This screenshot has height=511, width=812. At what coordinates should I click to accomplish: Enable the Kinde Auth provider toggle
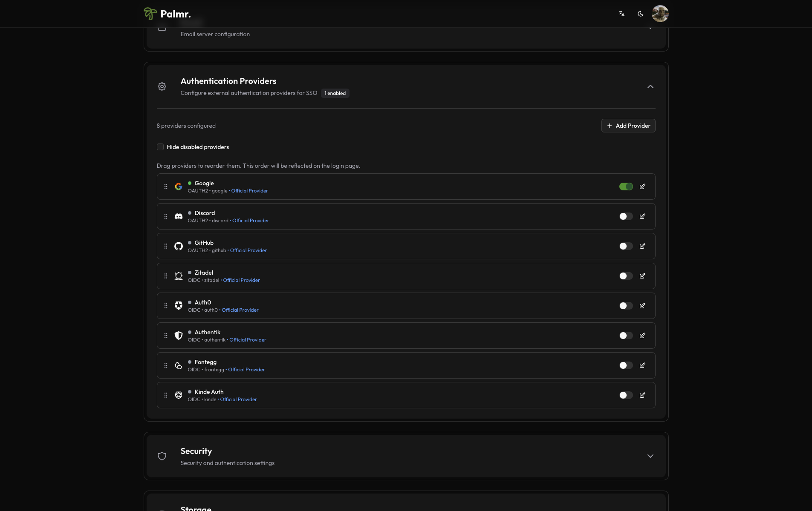click(x=626, y=395)
